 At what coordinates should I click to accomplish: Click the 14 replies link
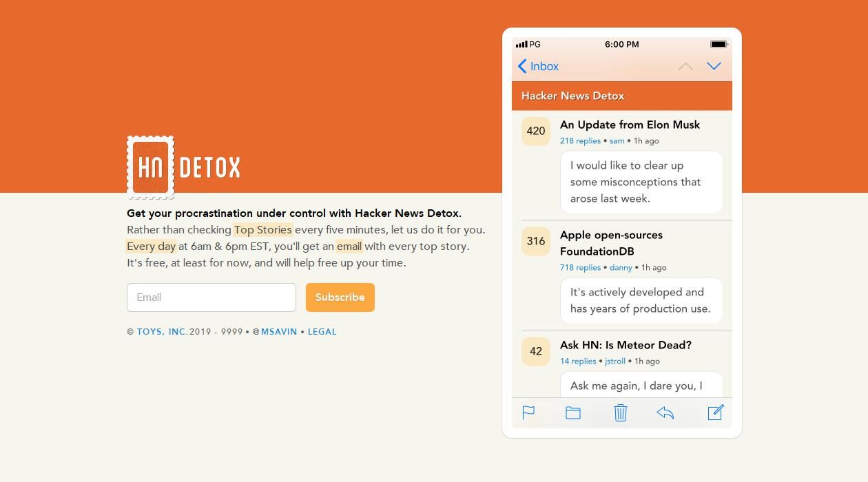(578, 361)
